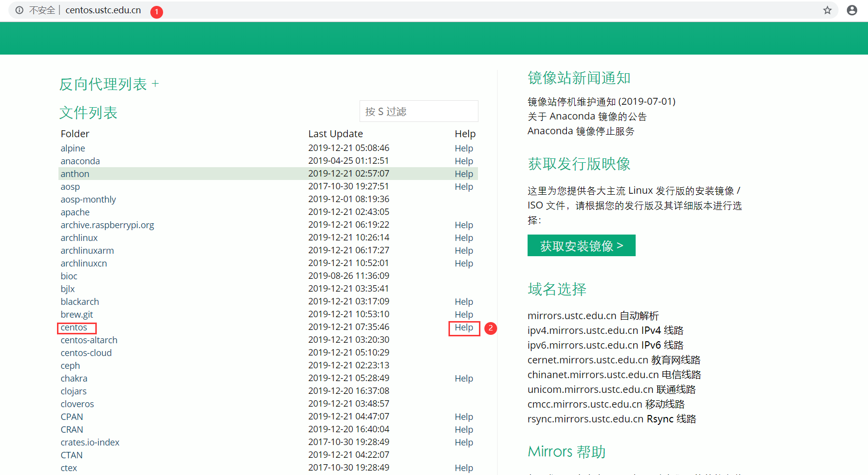Bookmark this page with the star icon
Screen dimensions: 868x475
tap(827, 10)
